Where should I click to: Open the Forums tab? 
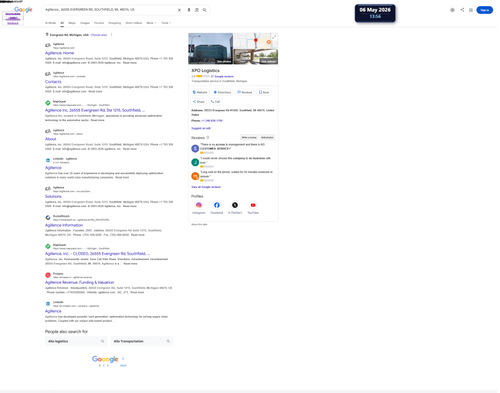point(99,23)
